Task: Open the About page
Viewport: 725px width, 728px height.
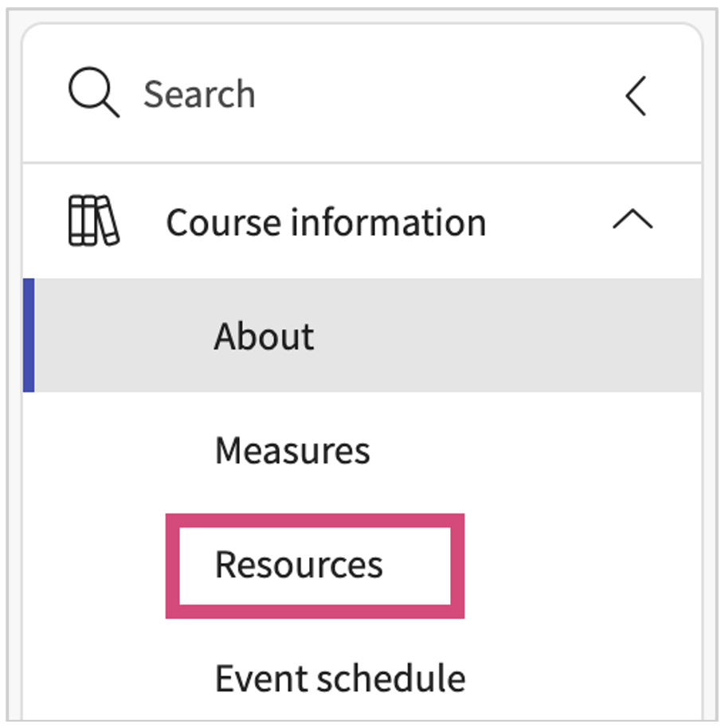Action: pyautogui.click(x=264, y=336)
